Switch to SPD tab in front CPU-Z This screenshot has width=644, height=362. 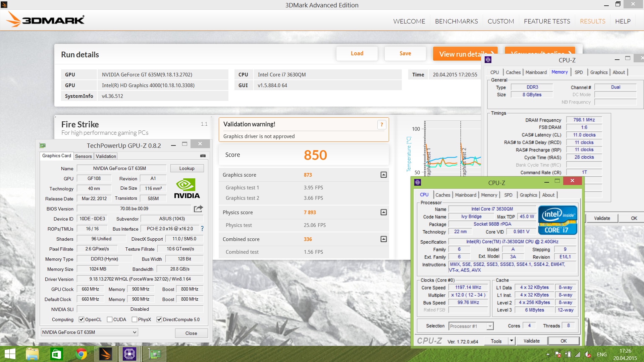pyautogui.click(x=508, y=195)
